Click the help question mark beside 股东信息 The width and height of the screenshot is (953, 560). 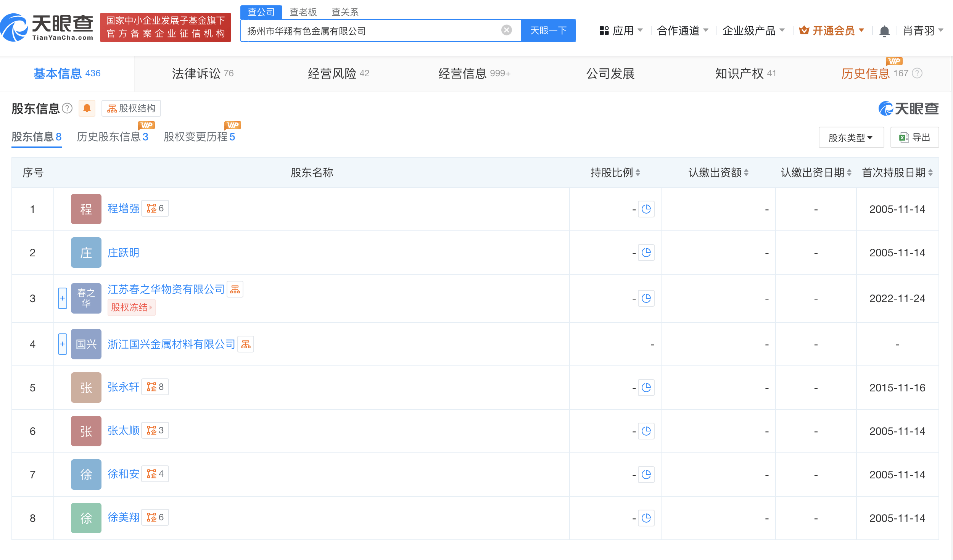(67, 108)
